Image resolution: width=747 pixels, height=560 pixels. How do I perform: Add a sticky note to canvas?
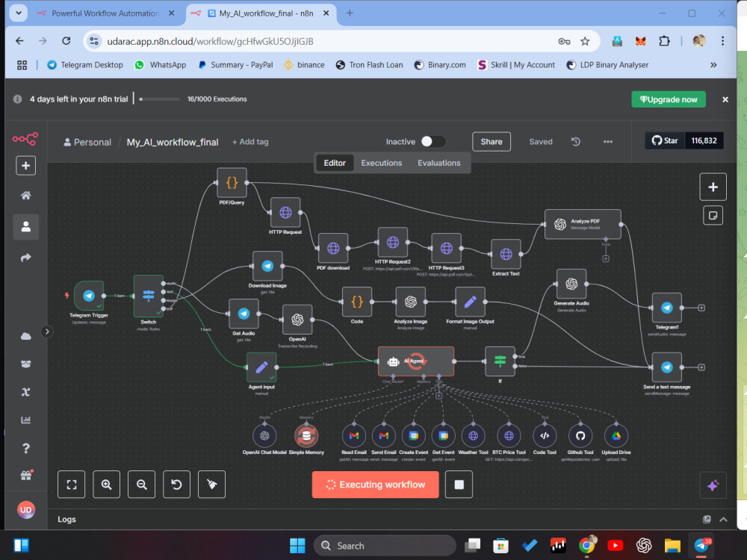coord(713,216)
